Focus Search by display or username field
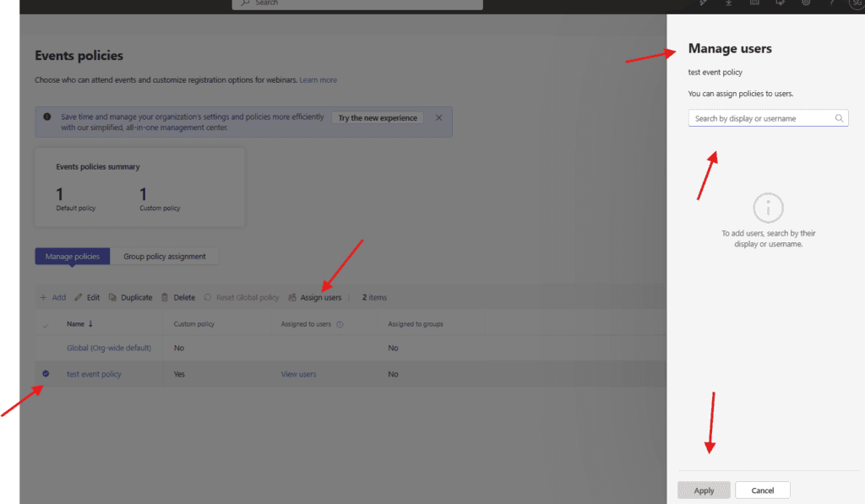 [x=760, y=119]
